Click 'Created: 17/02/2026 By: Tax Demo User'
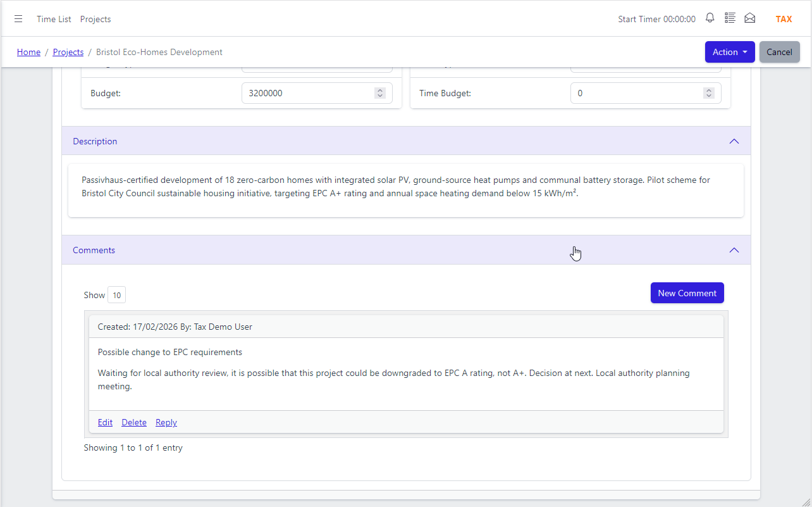This screenshot has width=812, height=507. (175, 327)
